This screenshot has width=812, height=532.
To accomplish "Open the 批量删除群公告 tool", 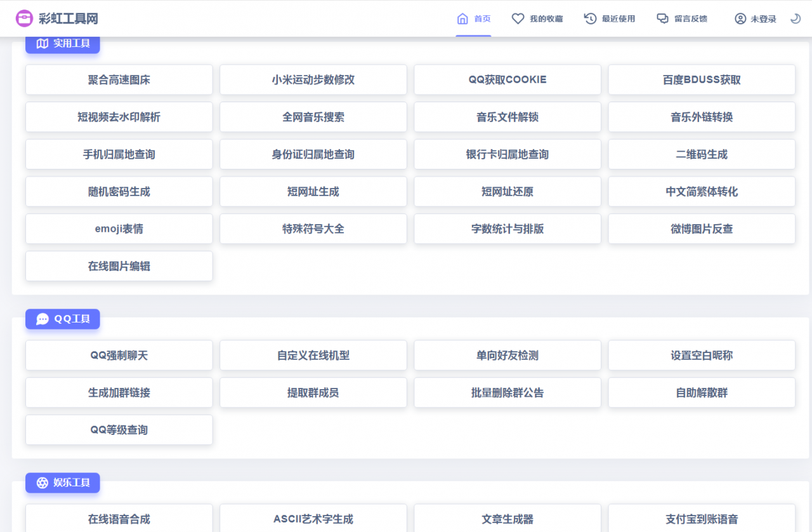I will pyautogui.click(x=507, y=392).
